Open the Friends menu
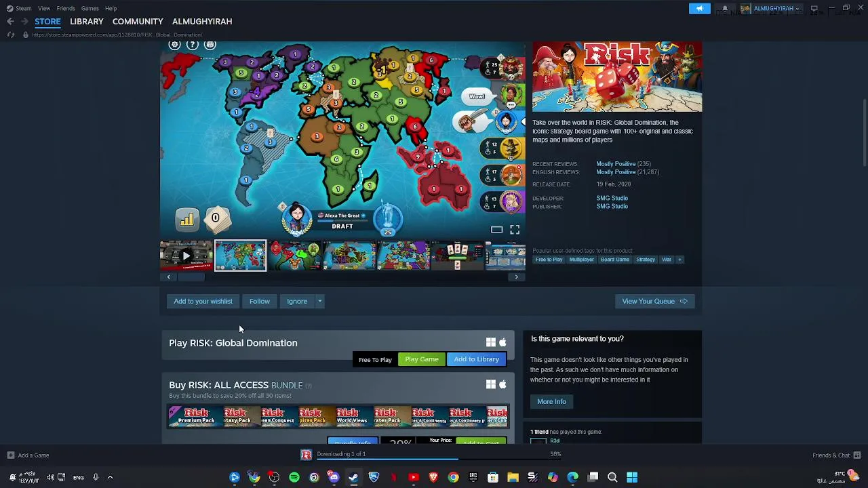The height and width of the screenshot is (488, 868). point(66,8)
